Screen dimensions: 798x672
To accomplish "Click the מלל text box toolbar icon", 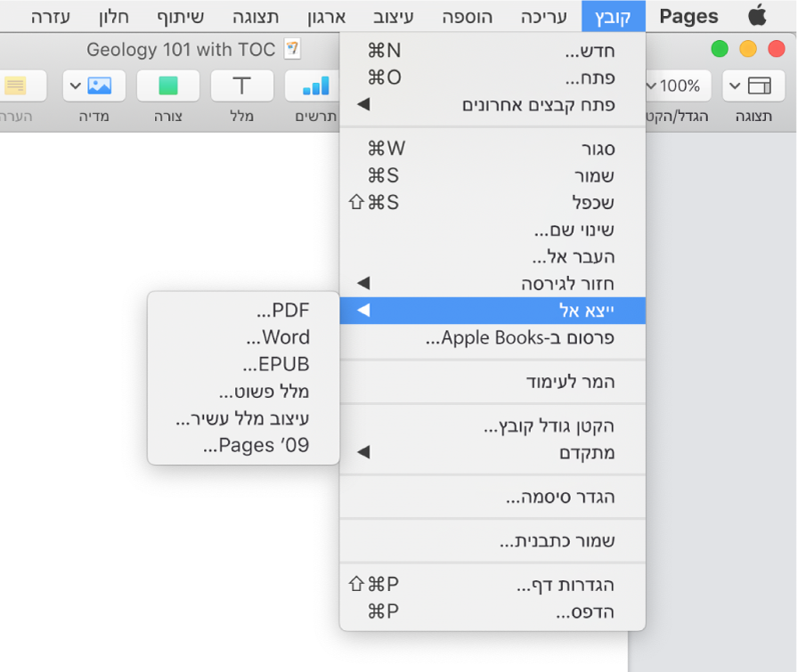I will pos(241,85).
